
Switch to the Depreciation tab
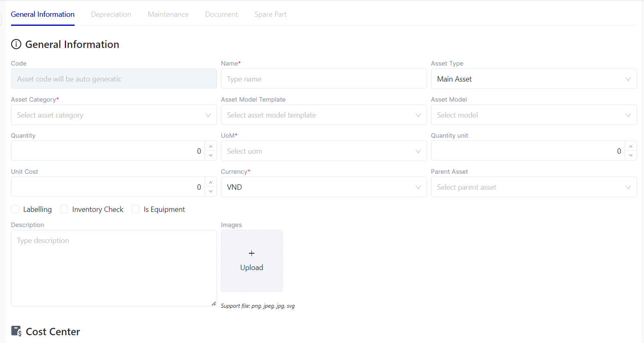click(x=111, y=14)
